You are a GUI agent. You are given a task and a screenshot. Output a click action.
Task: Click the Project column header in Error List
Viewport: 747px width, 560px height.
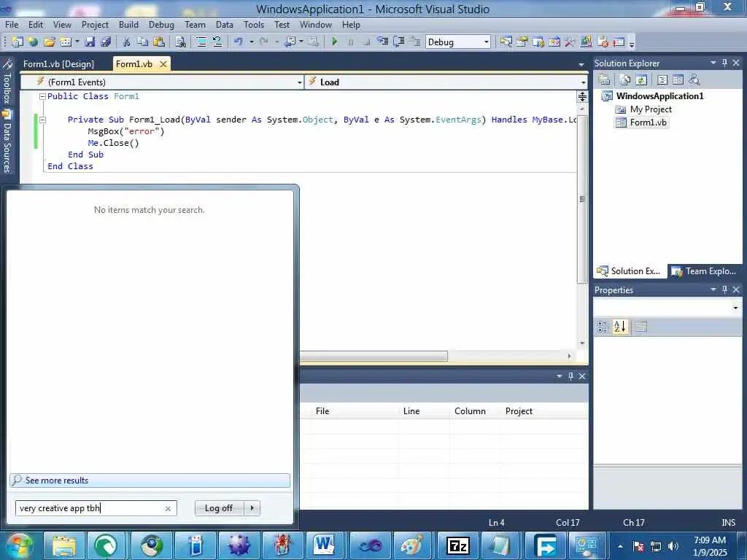(519, 411)
